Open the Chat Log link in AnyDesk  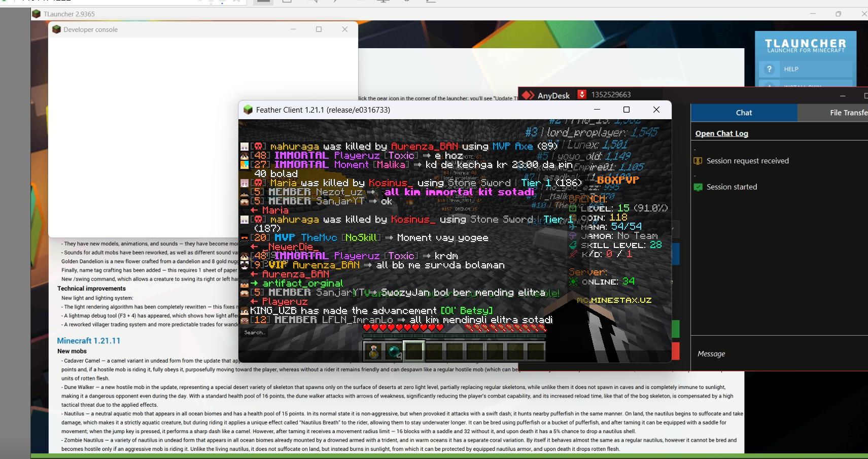point(721,133)
